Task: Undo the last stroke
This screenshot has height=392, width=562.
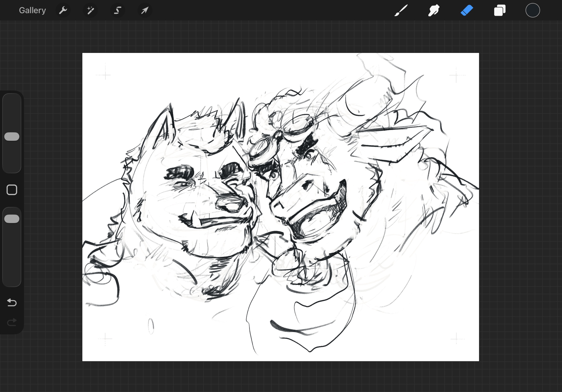Action: point(12,302)
